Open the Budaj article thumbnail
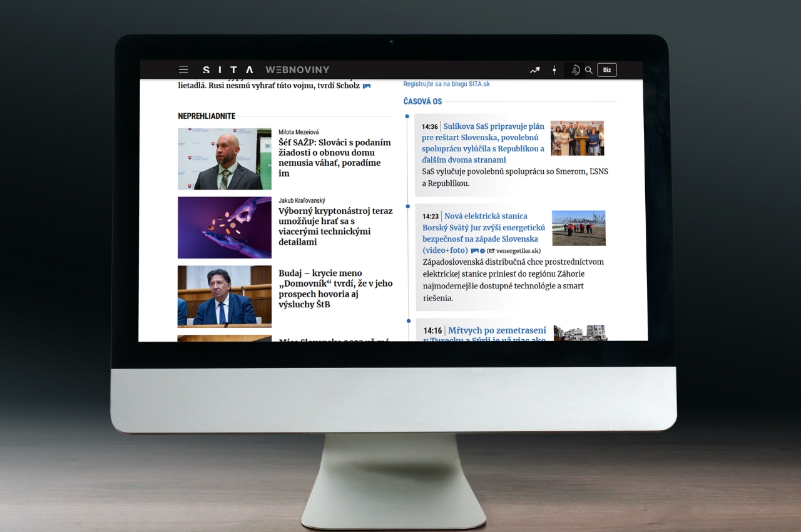This screenshot has width=801, height=532. [x=225, y=297]
